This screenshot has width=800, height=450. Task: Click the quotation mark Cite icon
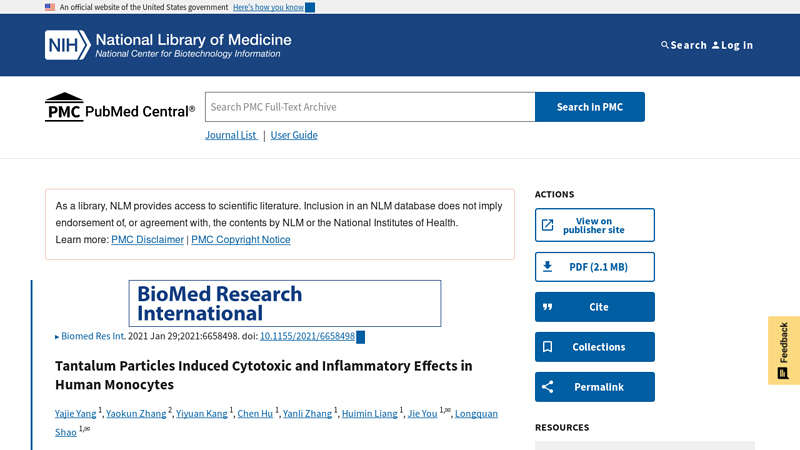pos(547,307)
